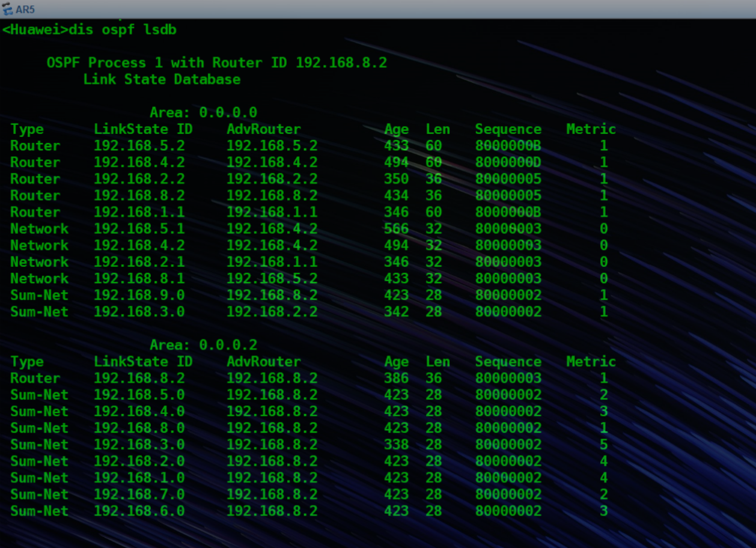Click age value 338

[397, 445]
